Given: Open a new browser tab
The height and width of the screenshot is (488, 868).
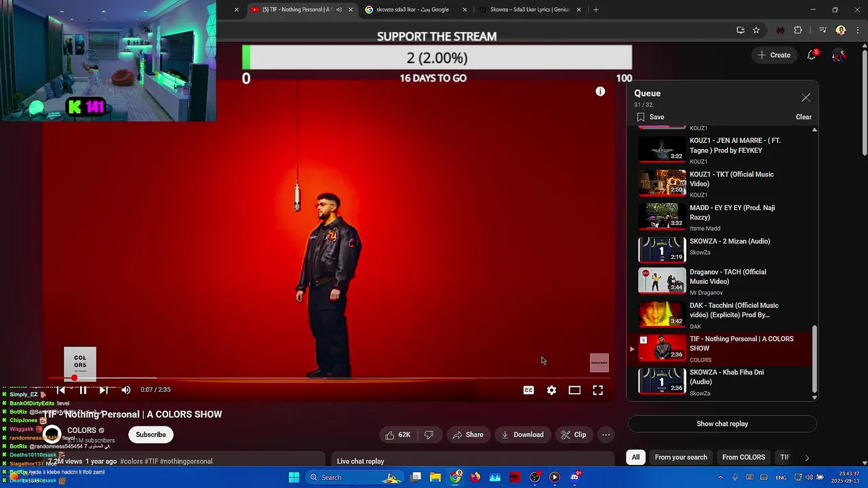Looking at the screenshot, I should (x=595, y=9).
